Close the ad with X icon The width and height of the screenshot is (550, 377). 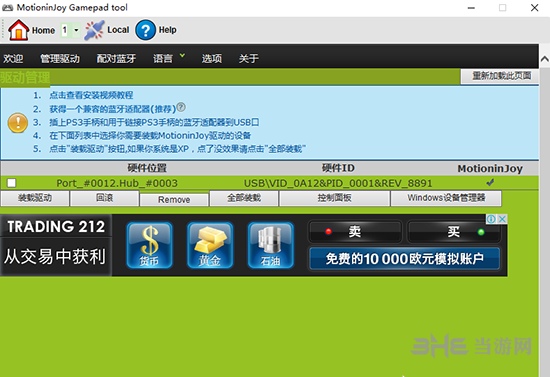coord(502,219)
